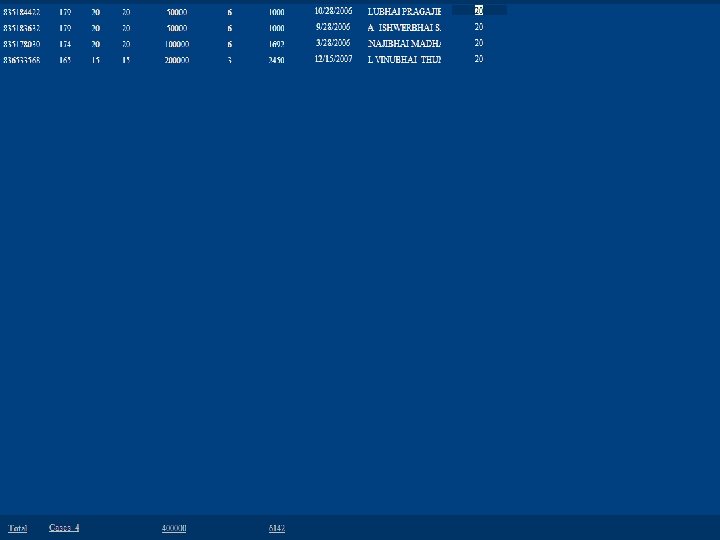Select premium 1000 in the 9/28/2006 row
The height and width of the screenshot is (540, 720).
[276, 28]
